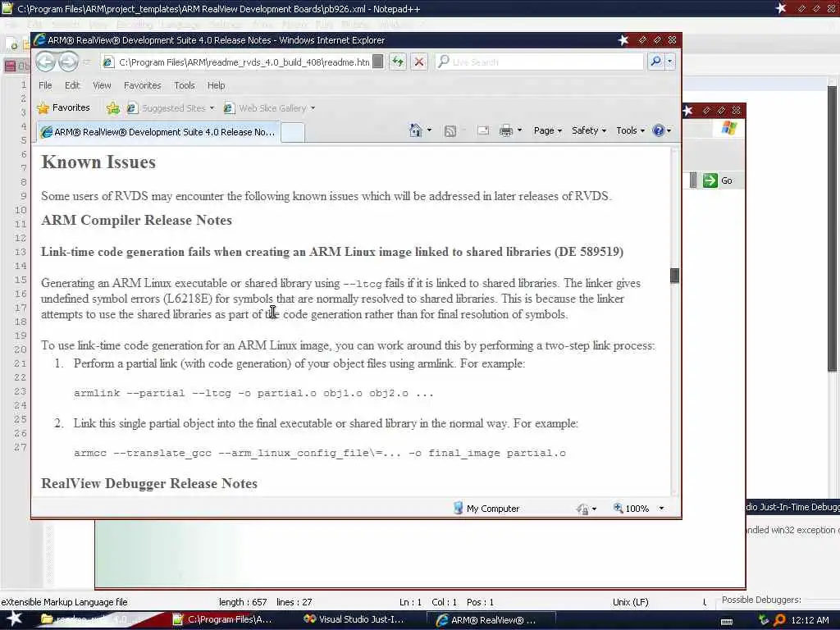Click the 'ARM Compiler Release Notes' heading
The width and height of the screenshot is (840, 630).
(x=137, y=220)
